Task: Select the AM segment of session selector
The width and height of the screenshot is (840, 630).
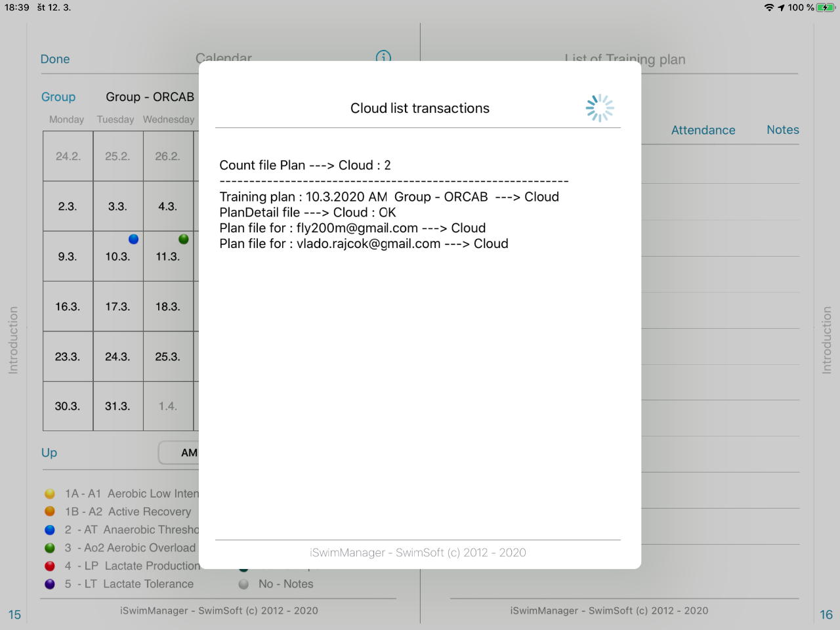Action: tap(188, 453)
